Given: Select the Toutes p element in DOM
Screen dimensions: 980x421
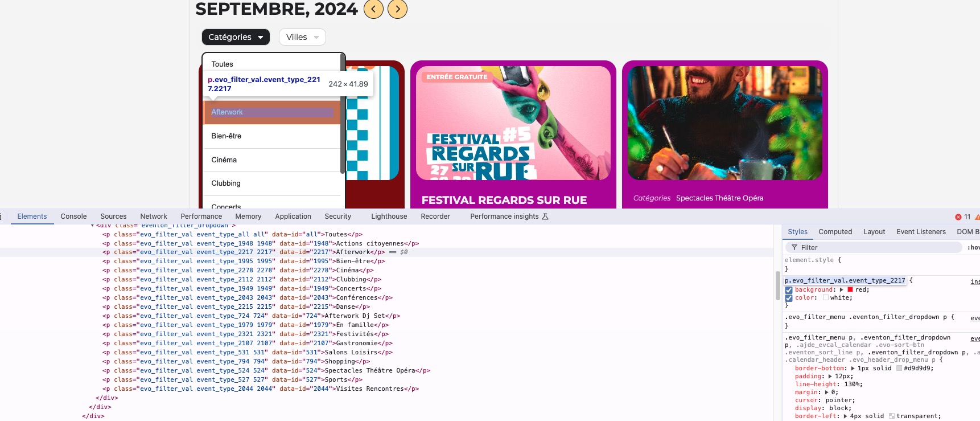Looking at the screenshot, I should pyautogui.click(x=232, y=234).
